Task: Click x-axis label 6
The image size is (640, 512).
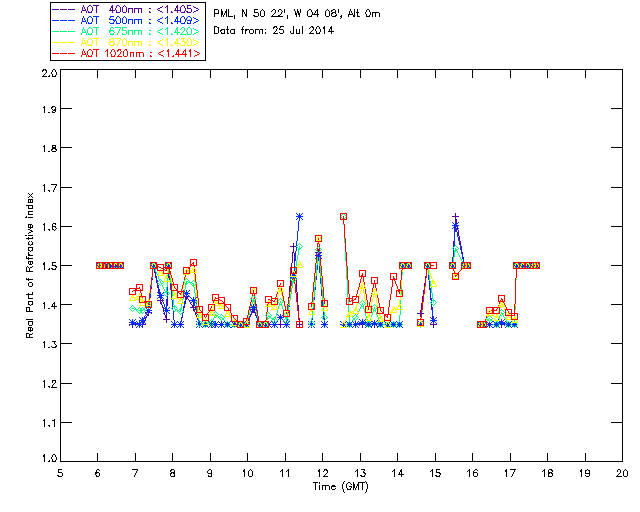Action: 98,473
